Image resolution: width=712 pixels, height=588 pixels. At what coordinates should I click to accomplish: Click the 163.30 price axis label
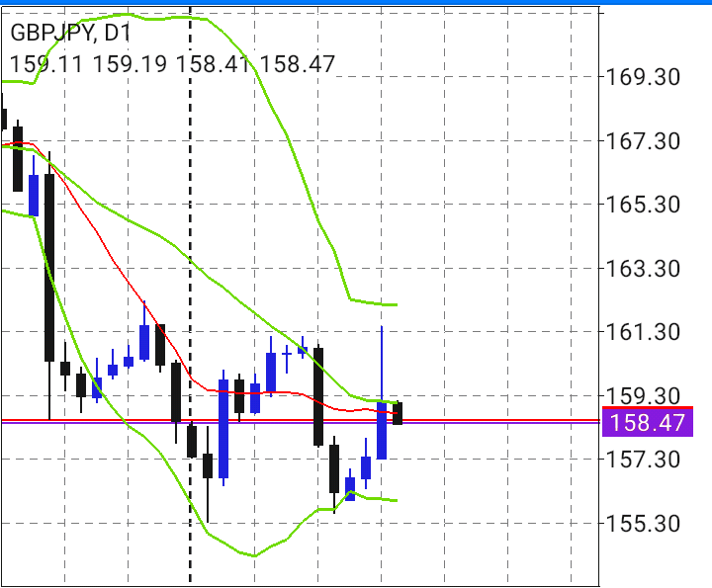pyautogui.click(x=643, y=269)
